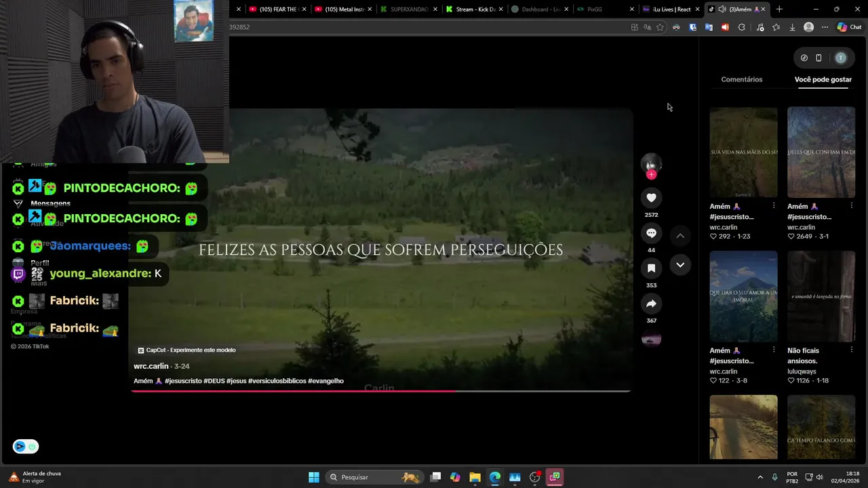Open the Windows Start menu
The height and width of the screenshot is (488, 868).
pyautogui.click(x=314, y=477)
